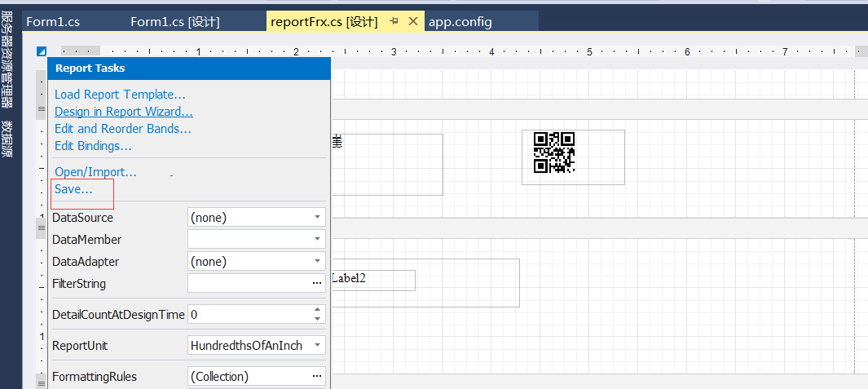Click Edit and Reorder Bands
Image resolution: width=868 pixels, height=389 pixels.
(123, 129)
